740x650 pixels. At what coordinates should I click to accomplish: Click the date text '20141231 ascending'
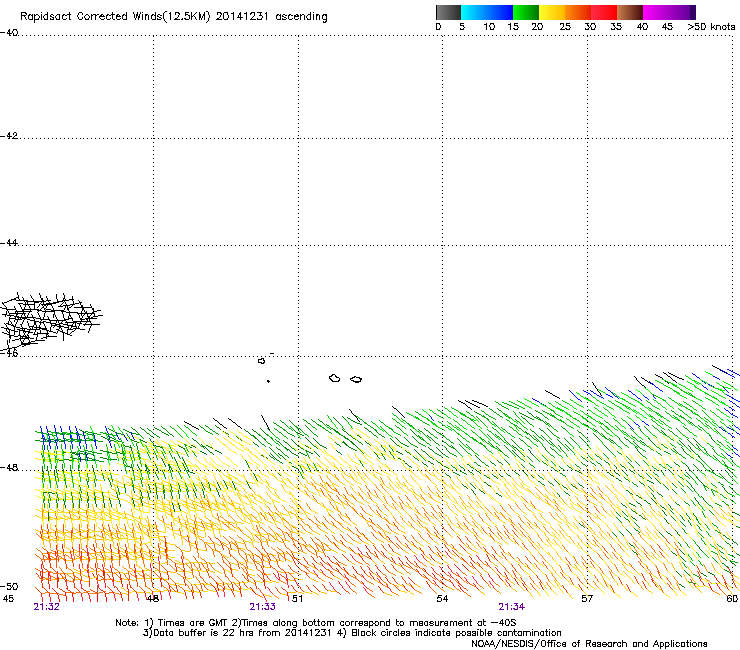click(x=271, y=17)
